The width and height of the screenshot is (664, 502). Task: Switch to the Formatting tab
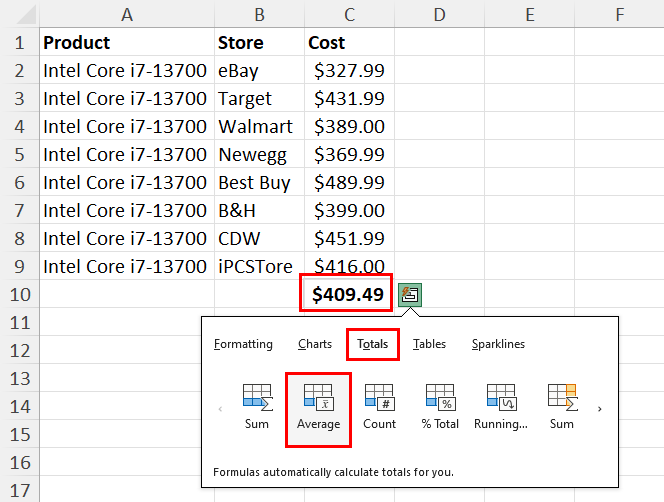243,344
